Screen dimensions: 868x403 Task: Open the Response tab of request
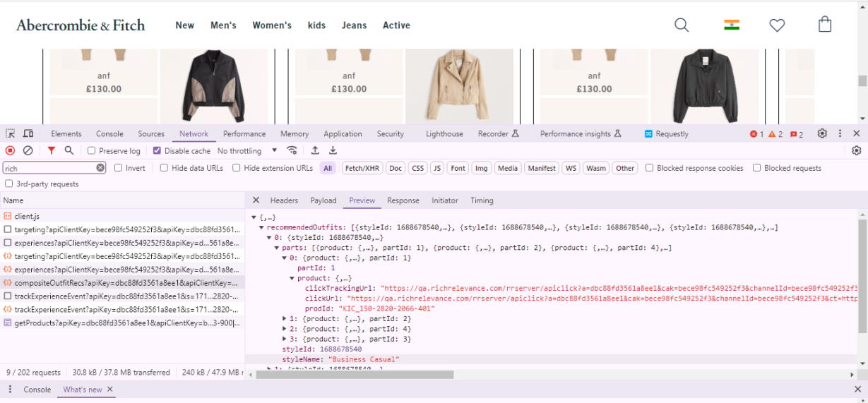tap(403, 200)
